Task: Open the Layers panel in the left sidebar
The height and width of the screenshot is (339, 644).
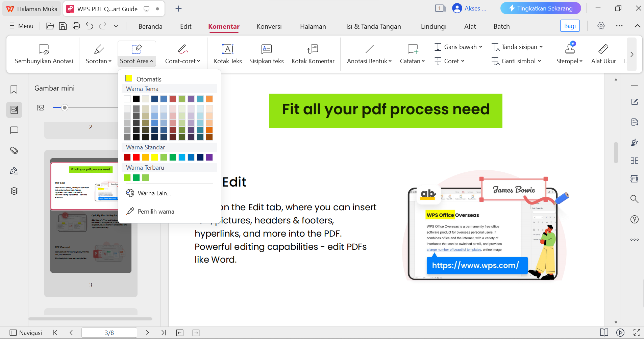Action: click(x=14, y=191)
